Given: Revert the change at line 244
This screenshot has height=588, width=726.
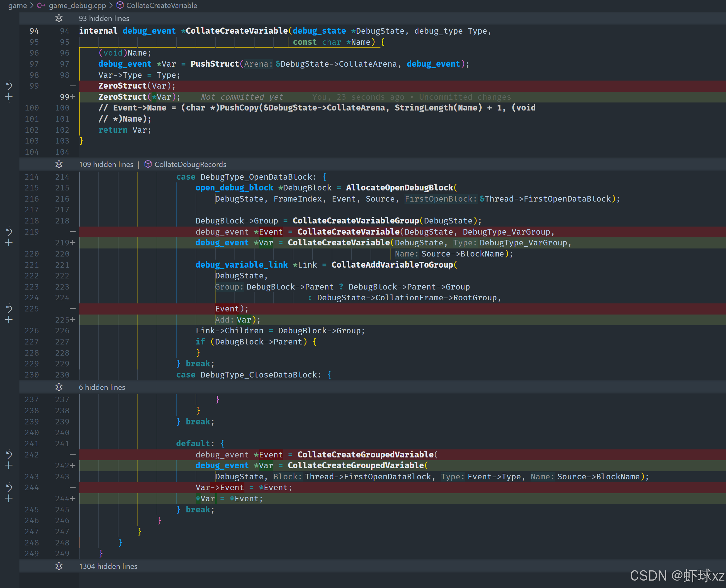Looking at the screenshot, I should 9,487.
